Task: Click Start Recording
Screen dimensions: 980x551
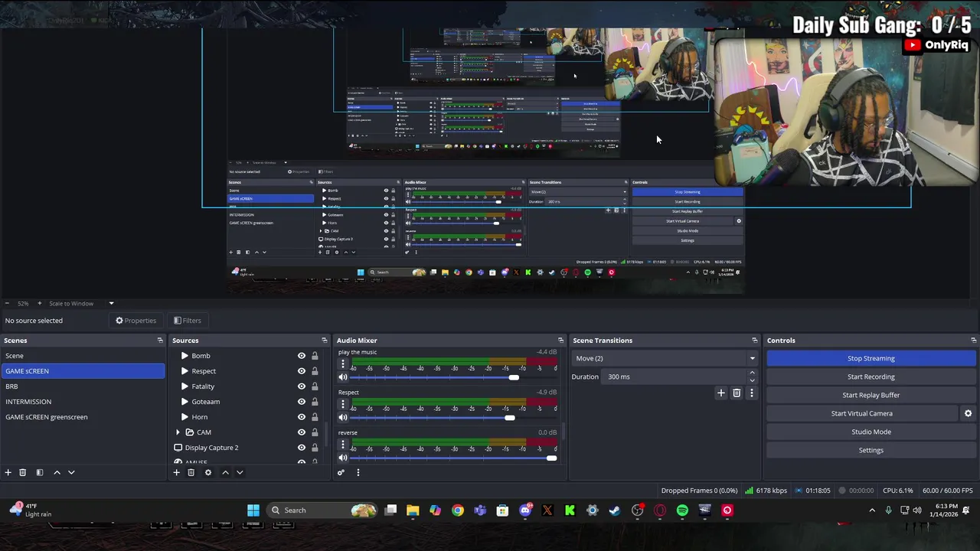Action: (x=871, y=377)
